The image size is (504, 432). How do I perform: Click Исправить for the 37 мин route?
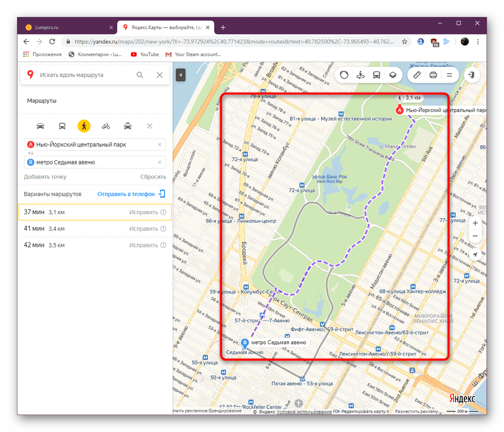tap(147, 212)
